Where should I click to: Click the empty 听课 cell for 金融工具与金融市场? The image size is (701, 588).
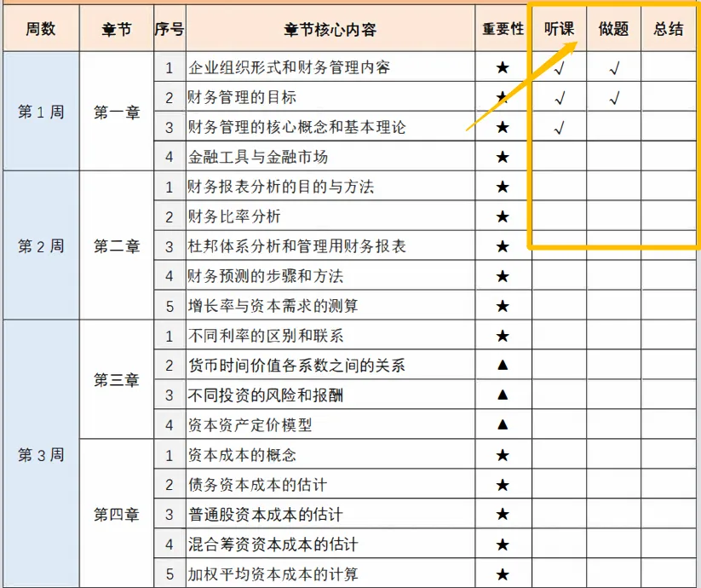click(559, 157)
